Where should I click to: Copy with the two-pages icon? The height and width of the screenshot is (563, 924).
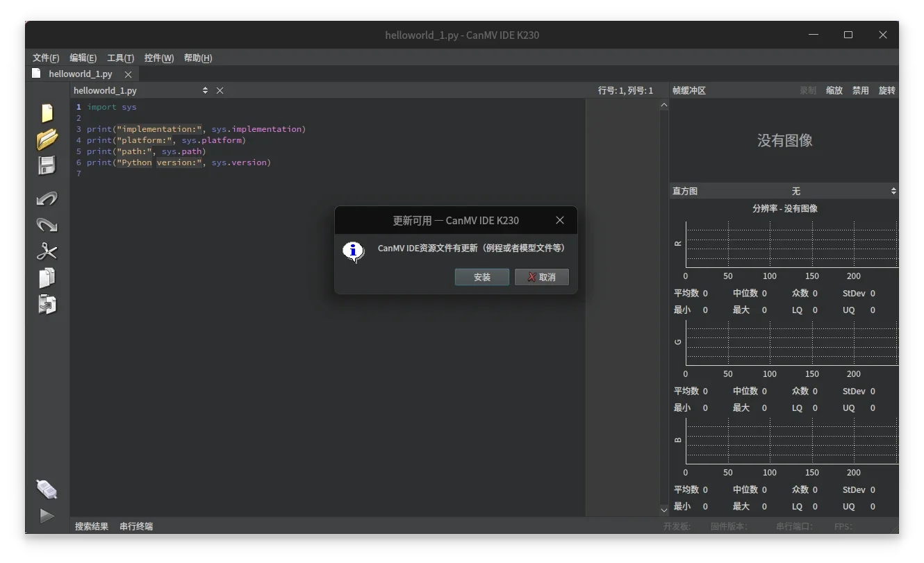pos(47,278)
